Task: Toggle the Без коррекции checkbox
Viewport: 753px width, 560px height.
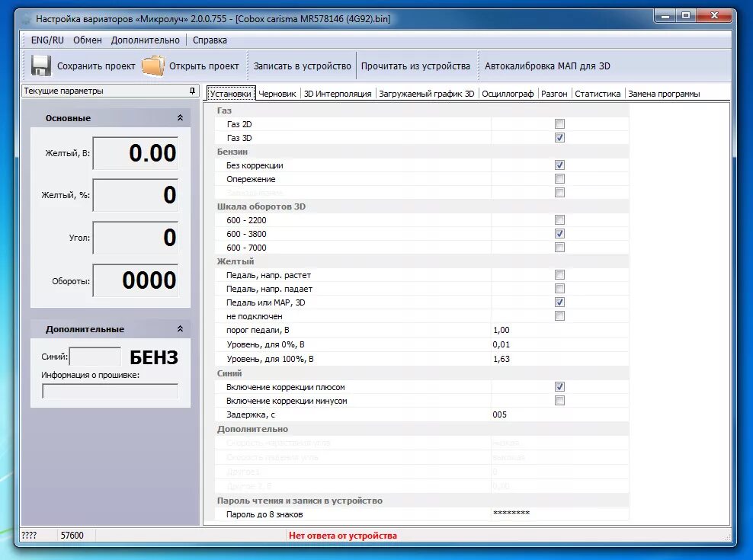Action: click(x=559, y=165)
